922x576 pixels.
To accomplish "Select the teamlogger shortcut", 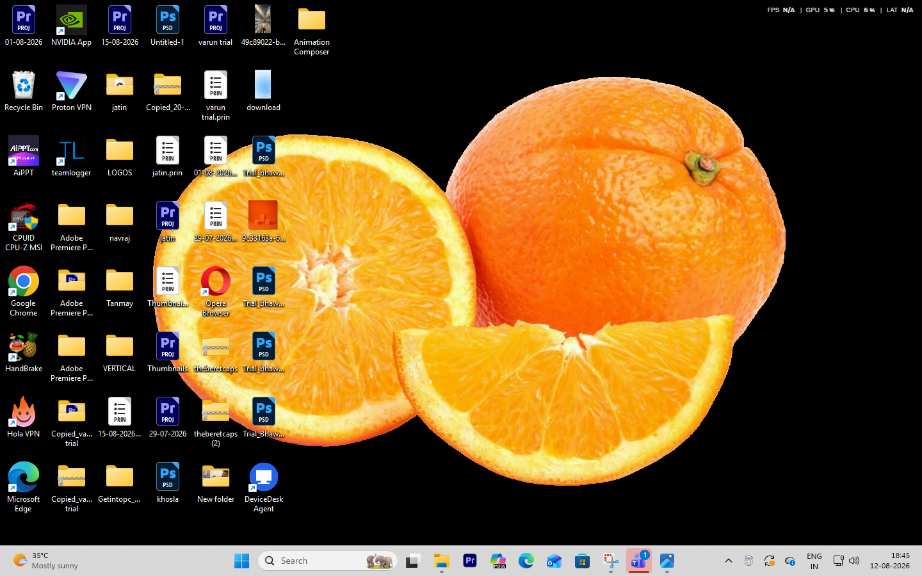I will (x=71, y=157).
